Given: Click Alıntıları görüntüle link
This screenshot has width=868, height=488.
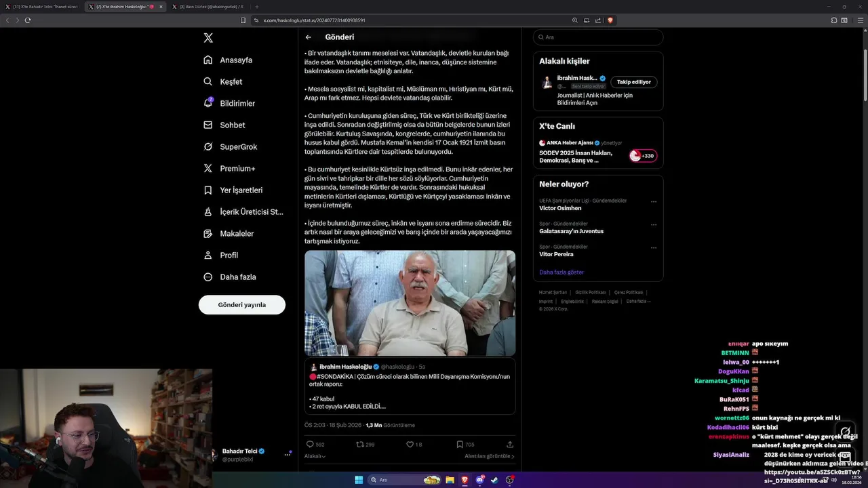Looking at the screenshot, I should [489, 456].
